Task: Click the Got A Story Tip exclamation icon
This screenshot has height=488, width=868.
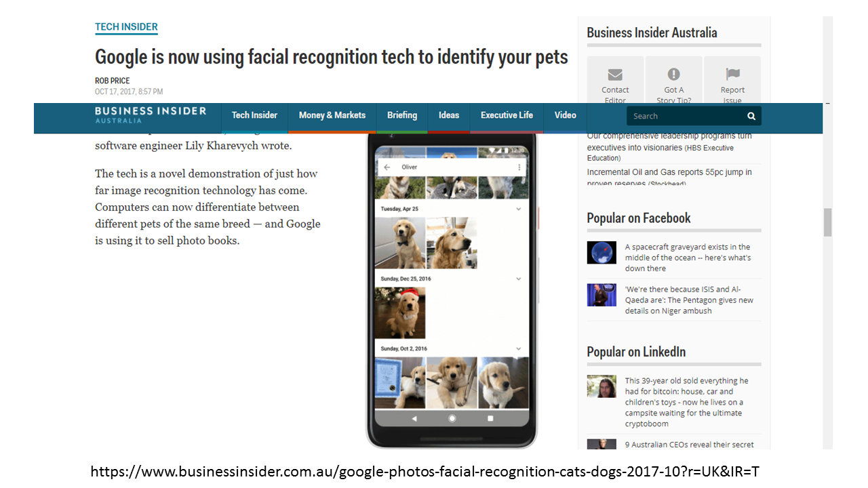Action: [673, 75]
